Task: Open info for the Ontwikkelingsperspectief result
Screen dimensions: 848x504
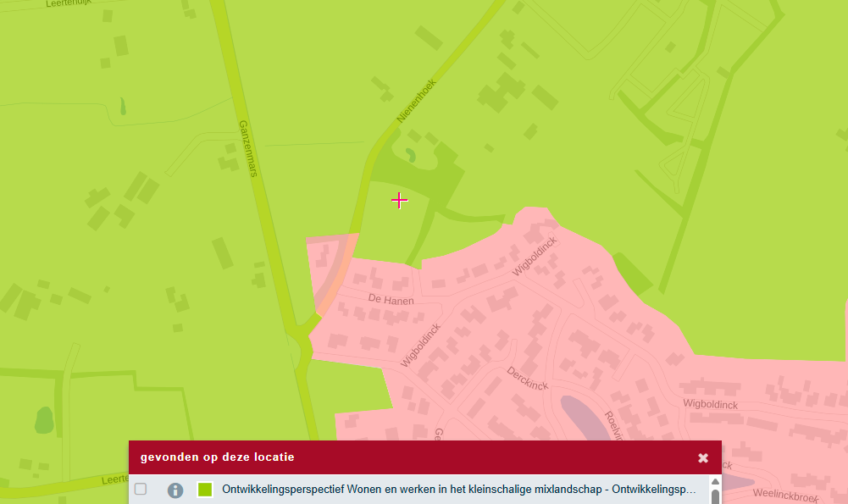Action: pyautogui.click(x=175, y=490)
